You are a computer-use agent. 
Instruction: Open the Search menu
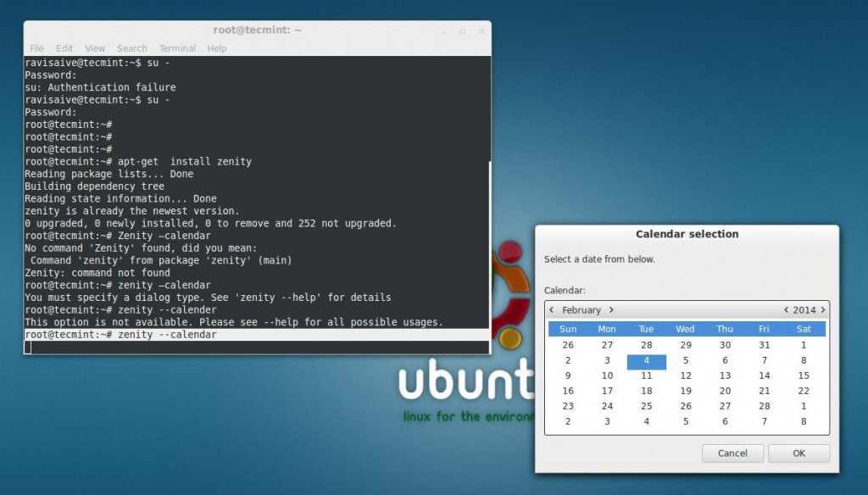click(132, 48)
